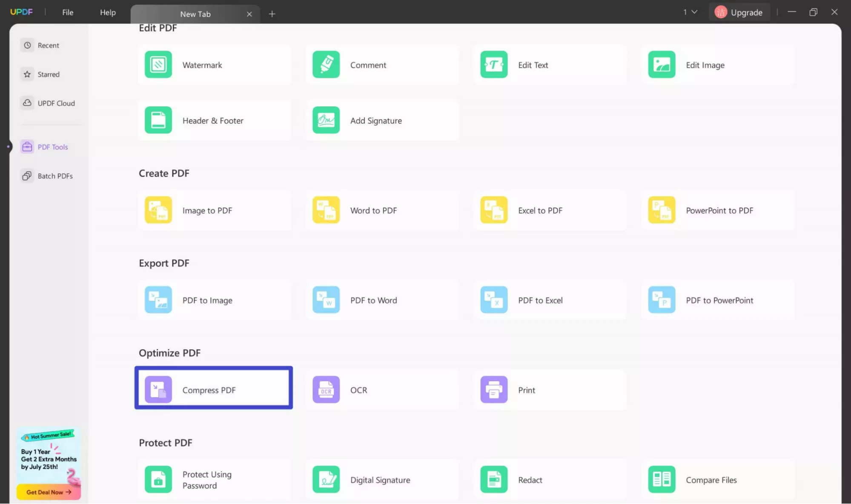
Task: Open the UPDF Cloud icon in sidebar
Action: coord(27,103)
